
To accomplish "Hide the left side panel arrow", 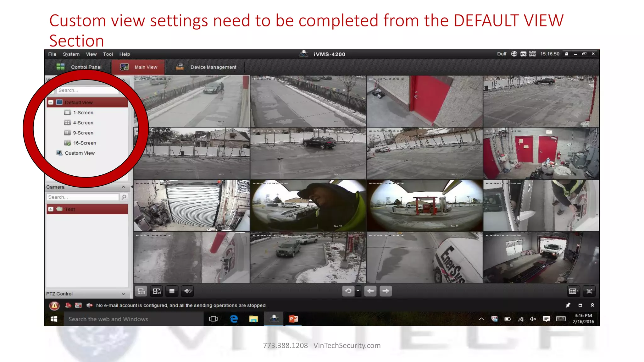I will coord(131,187).
